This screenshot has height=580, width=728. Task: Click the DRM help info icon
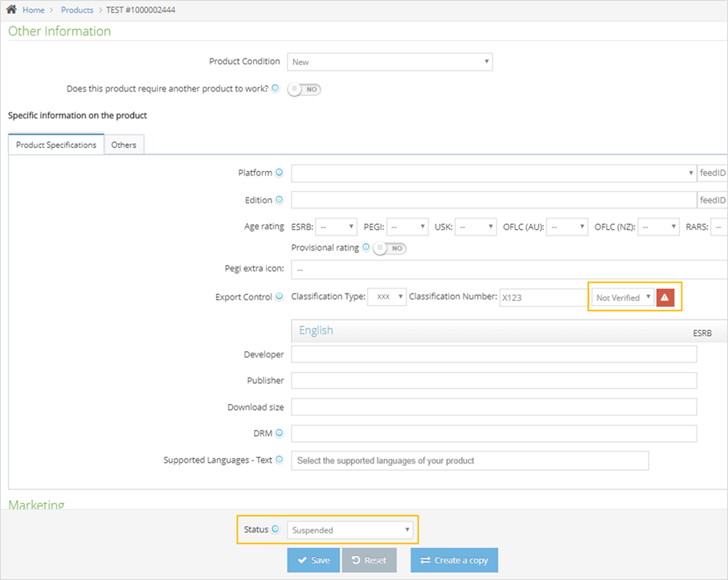point(280,433)
